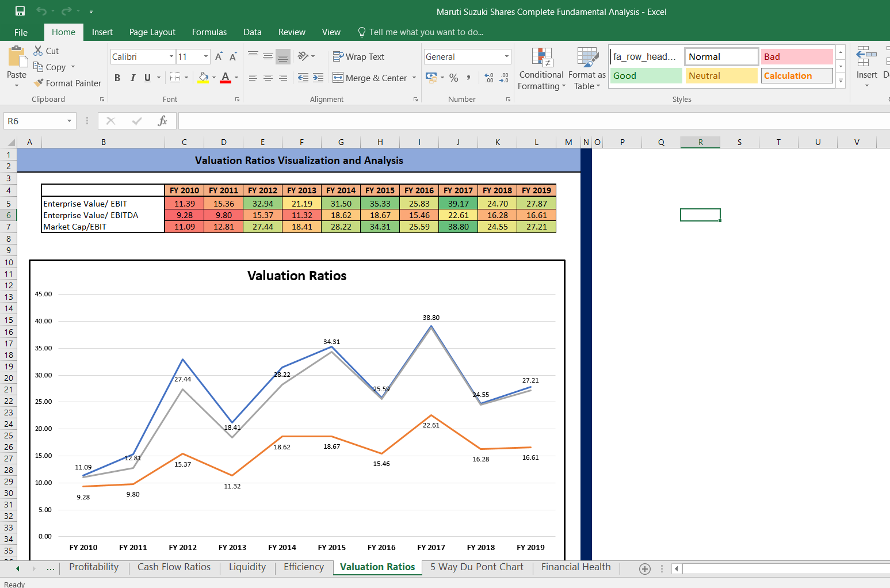Apply comma style formatting
890x588 pixels.
(469, 78)
